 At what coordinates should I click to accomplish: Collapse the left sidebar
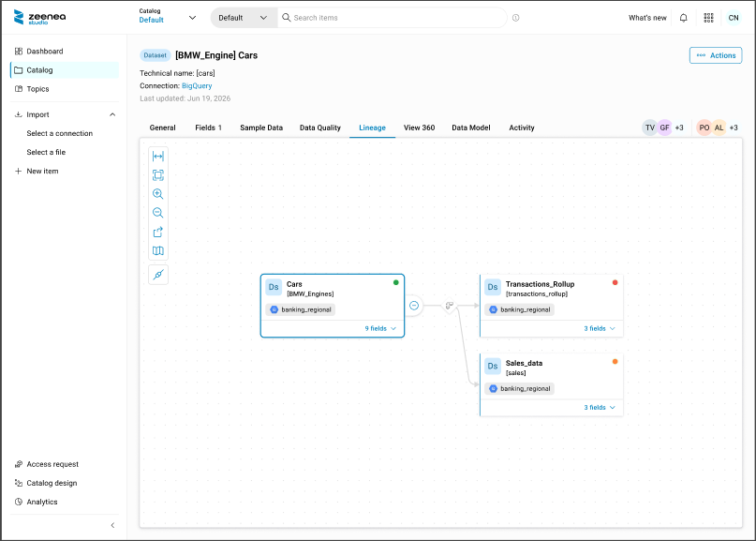[x=112, y=525]
